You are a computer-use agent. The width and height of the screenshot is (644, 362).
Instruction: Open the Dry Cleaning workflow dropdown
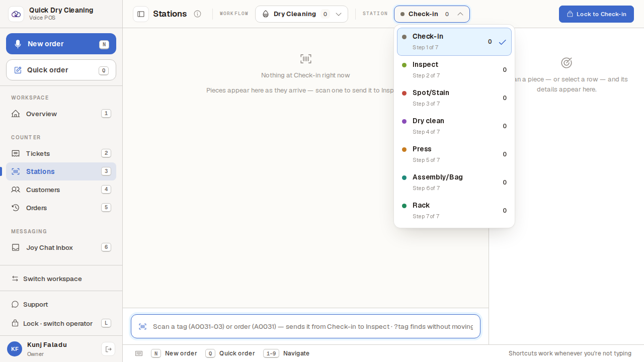(x=301, y=14)
